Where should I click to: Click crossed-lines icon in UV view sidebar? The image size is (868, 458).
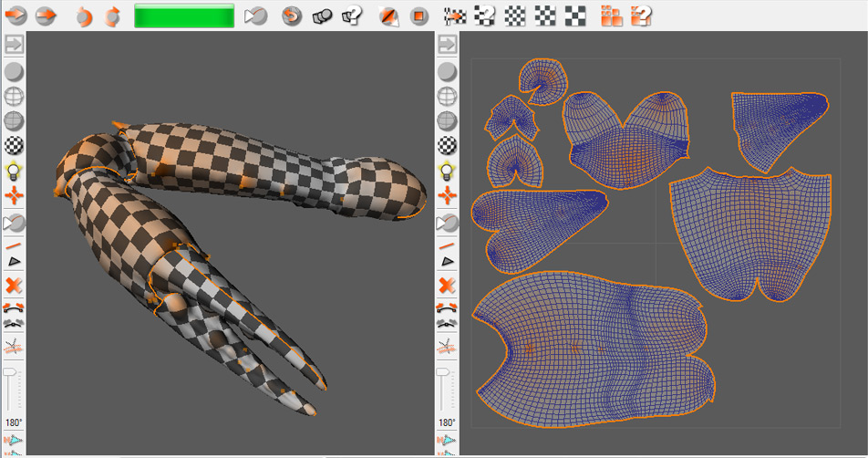448,348
